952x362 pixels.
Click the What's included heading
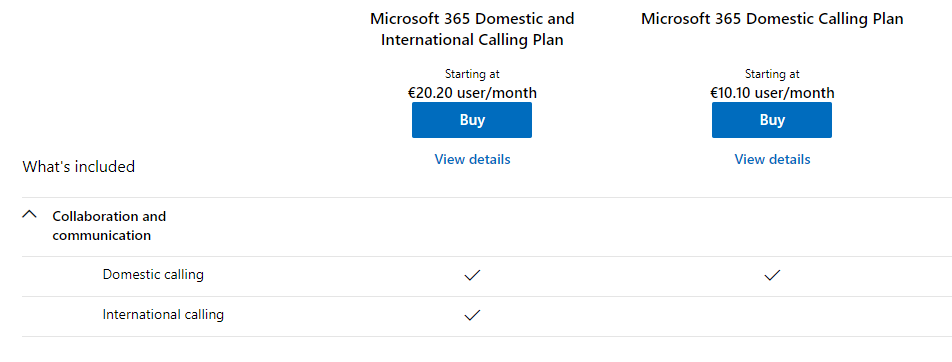click(78, 166)
